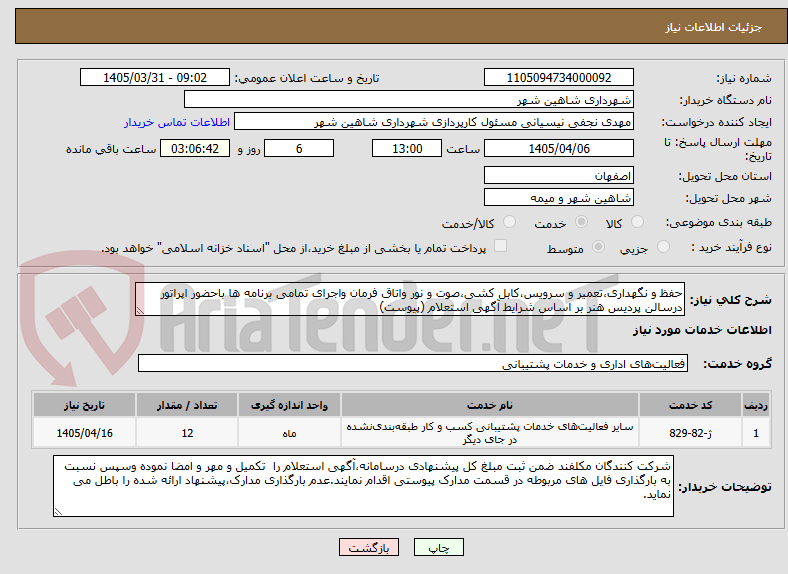Click the تاریخ نیاز column header
The width and height of the screenshot is (788, 574).
[x=84, y=405]
